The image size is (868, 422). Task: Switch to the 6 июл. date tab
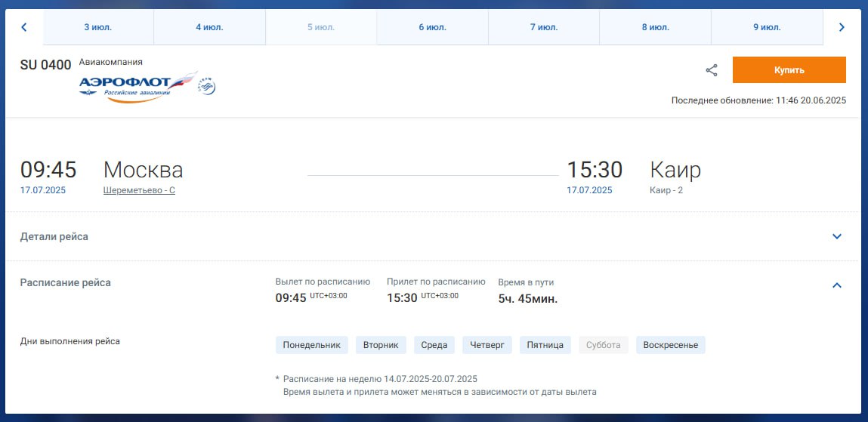(432, 27)
